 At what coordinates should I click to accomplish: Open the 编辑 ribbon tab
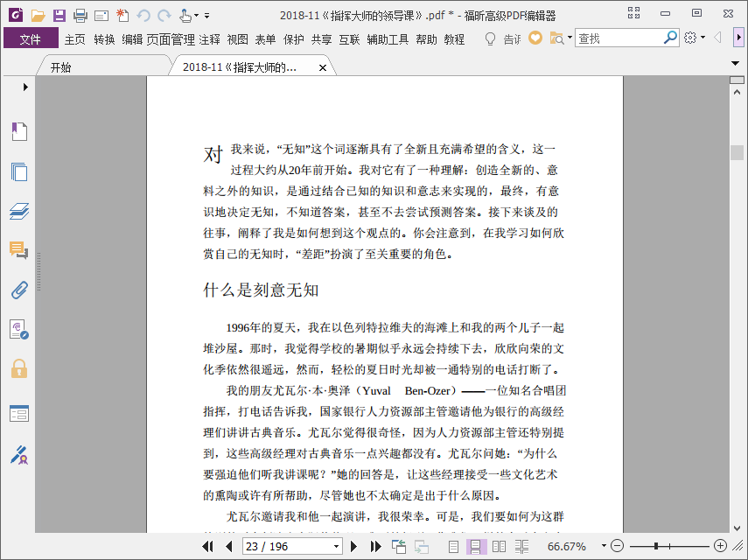[131, 39]
